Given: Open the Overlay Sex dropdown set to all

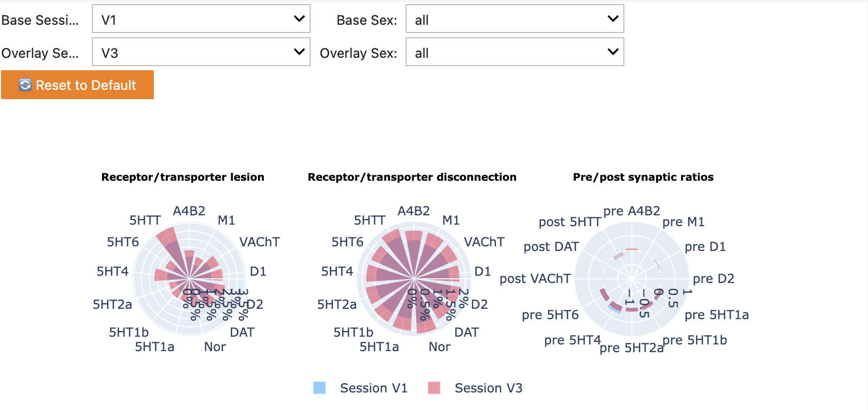Looking at the screenshot, I should 514,52.
